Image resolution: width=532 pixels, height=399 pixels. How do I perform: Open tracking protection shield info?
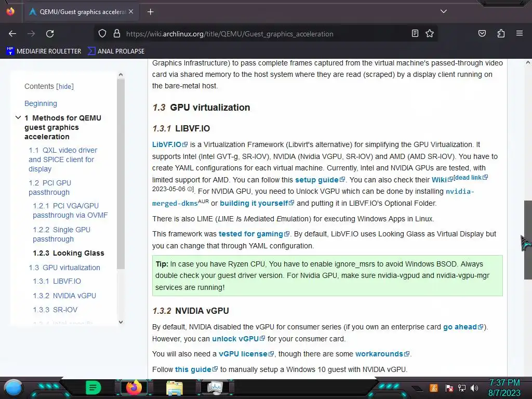(102, 34)
